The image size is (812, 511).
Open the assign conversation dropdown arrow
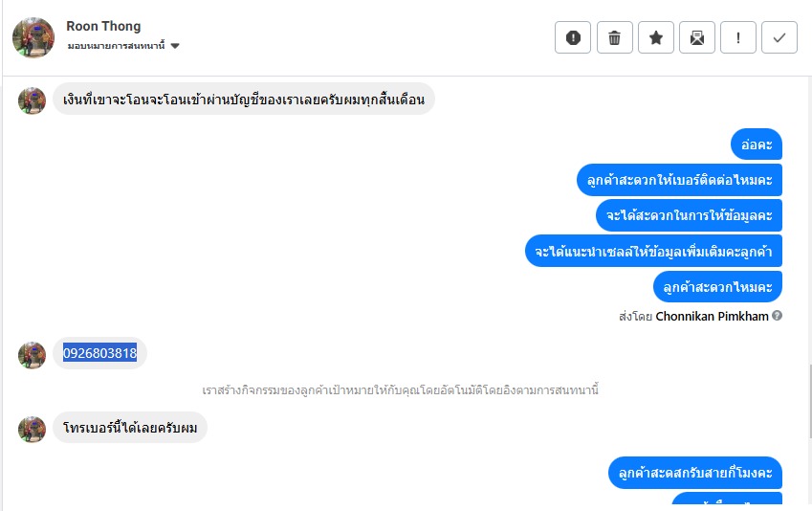point(175,46)
